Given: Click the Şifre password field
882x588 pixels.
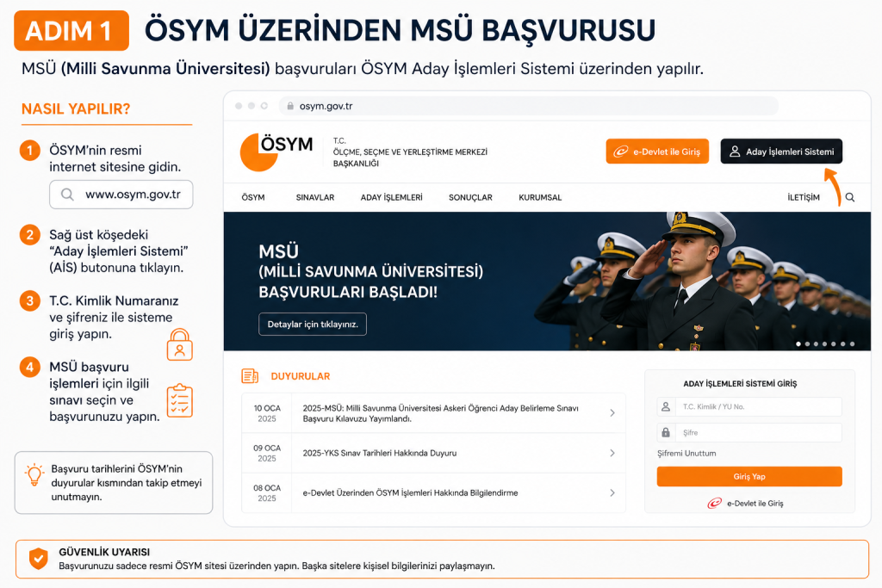Looking at the screenshot, I should pos(749,432).
